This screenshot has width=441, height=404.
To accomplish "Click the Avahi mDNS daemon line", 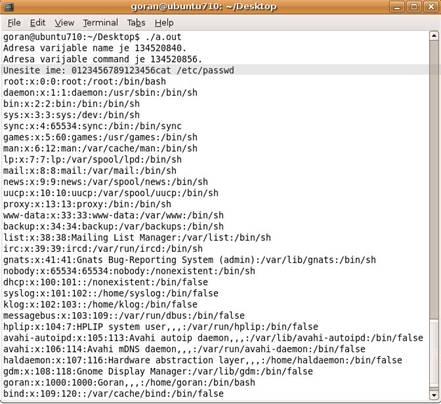I will pyautogui.click(x=184, y=349).
